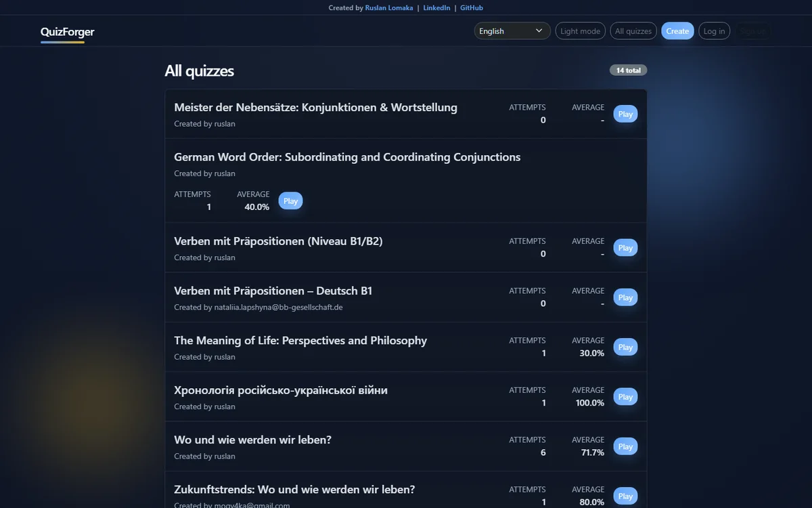
Task: Open the LinkedIn link
Action: (x=436, y=8)
